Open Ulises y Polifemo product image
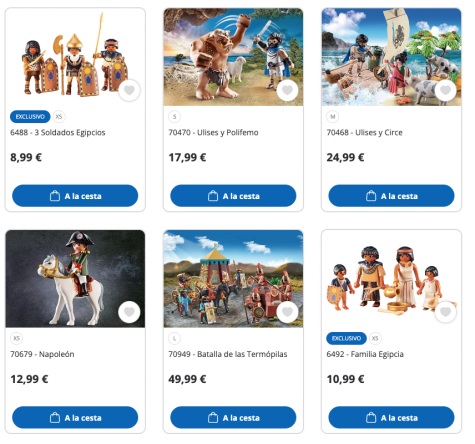Image resolution: width=475 pixels, height=444 pixels. 233,57
